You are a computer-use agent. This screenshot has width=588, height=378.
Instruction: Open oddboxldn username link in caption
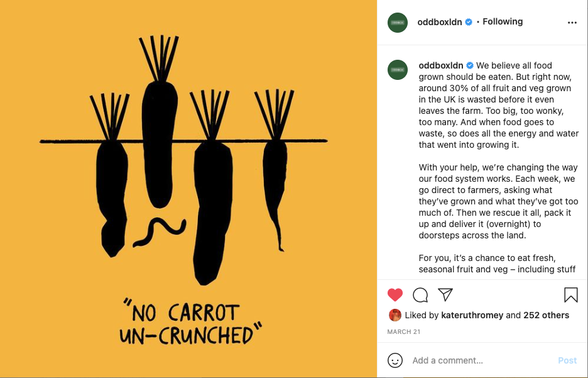[x=441, y=65]
